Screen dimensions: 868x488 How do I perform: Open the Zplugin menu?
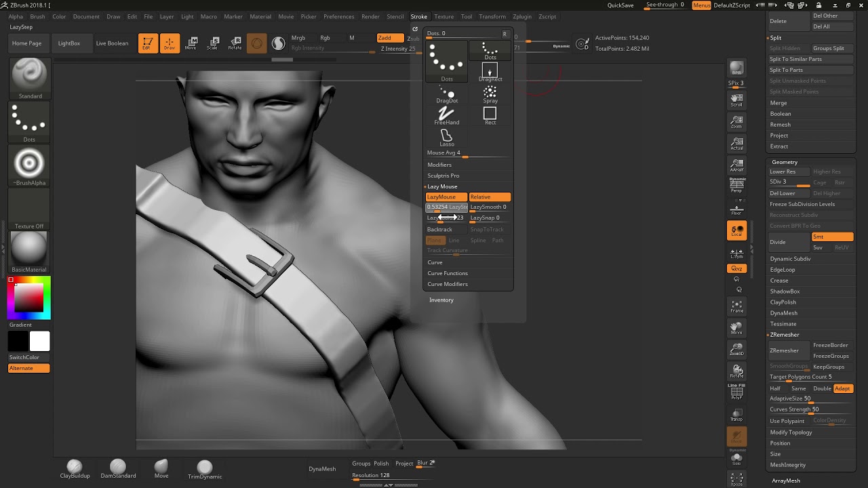coord(522,16)
